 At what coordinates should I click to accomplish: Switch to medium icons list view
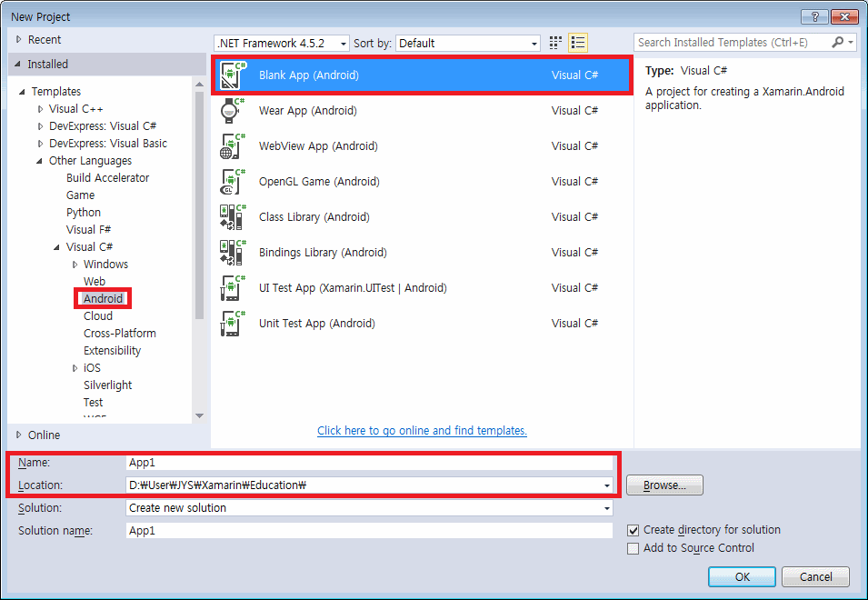(x=578, y=43)
